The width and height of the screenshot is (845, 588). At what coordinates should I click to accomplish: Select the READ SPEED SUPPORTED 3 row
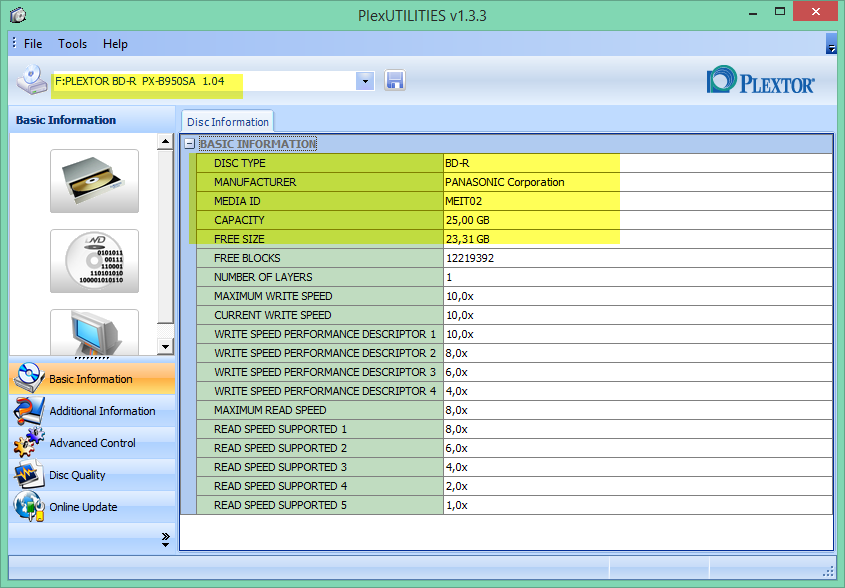click(515, 467)
